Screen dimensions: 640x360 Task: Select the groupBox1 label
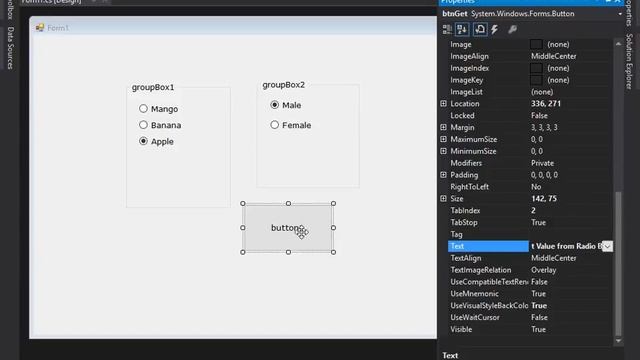pyautogui.click(x=153, y=87)
